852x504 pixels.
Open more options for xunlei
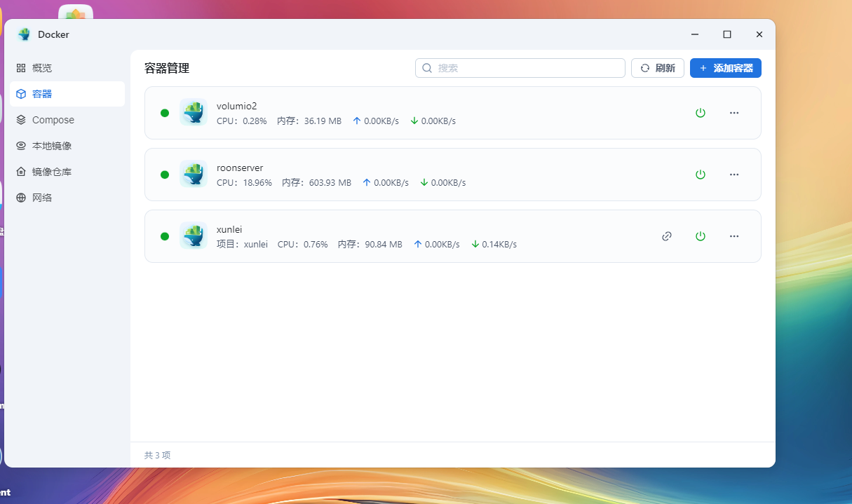point(734,236)
